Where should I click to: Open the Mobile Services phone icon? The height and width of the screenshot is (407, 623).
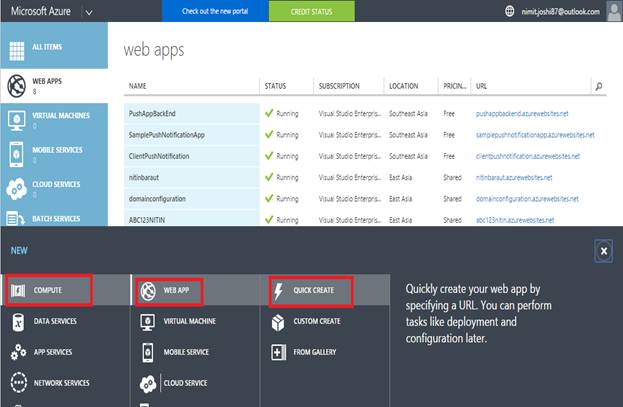point(16,155)
